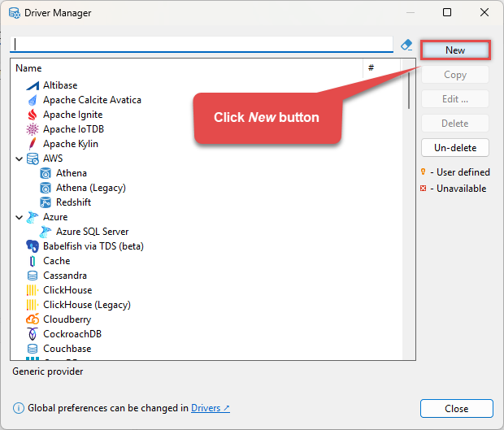
Task: Click the Couchbase database icon
Action: pos(33,349)
